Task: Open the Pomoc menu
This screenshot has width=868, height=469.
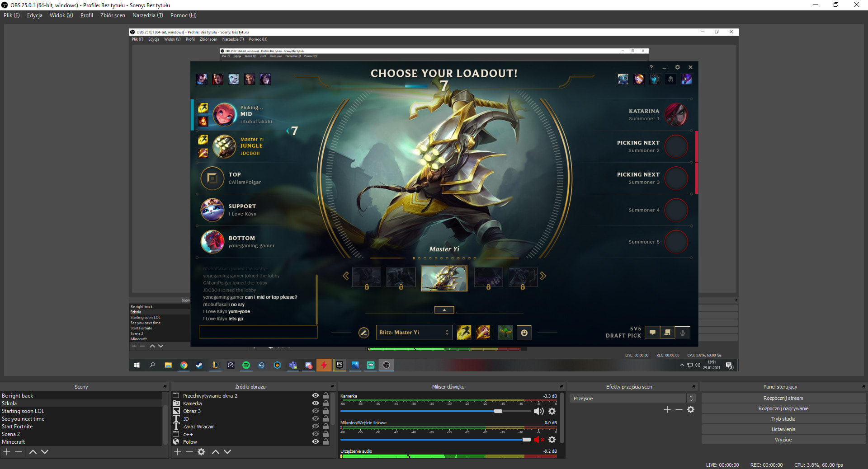Action: click(x=183, y=15)
